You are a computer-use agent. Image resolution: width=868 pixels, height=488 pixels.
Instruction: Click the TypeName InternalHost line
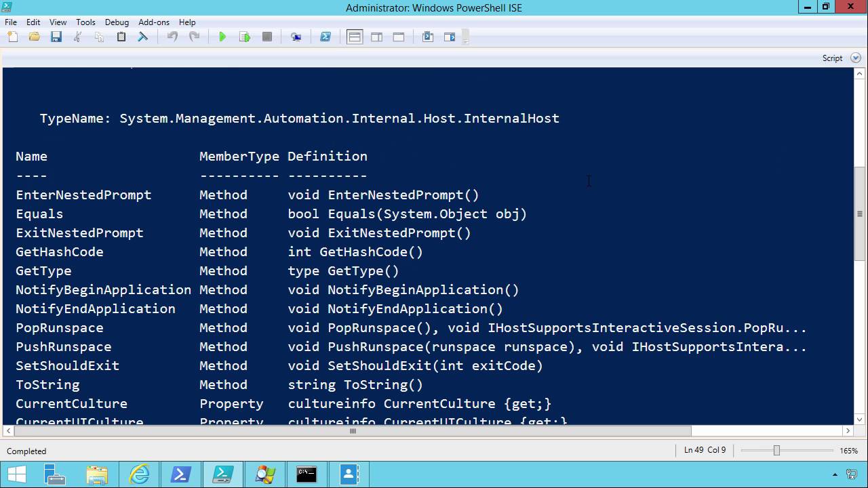(x=299, y=119)
